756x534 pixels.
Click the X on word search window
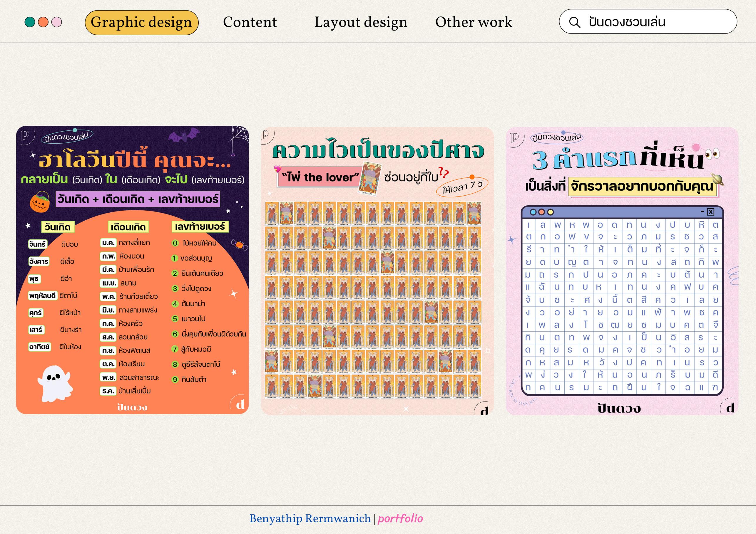click(710, 212)
